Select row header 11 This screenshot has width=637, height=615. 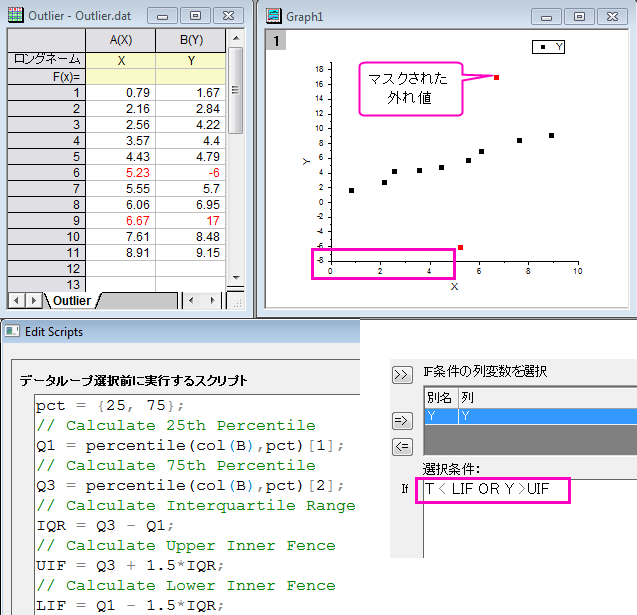[x=46, y=253]
